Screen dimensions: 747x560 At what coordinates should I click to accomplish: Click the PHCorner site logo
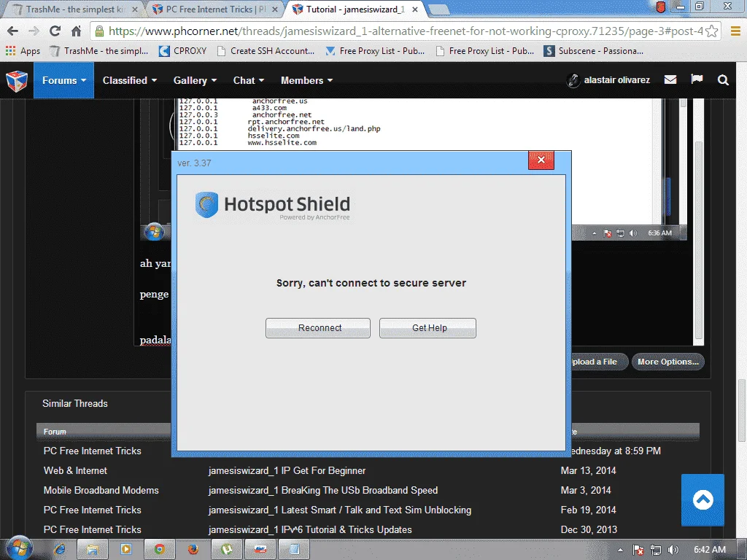17,80
